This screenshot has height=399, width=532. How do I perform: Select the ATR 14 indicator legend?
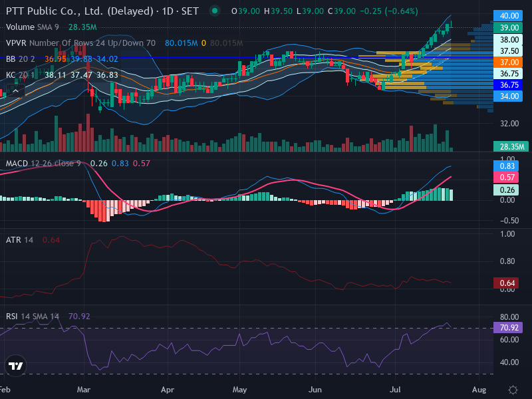click(x=20, y=240)
